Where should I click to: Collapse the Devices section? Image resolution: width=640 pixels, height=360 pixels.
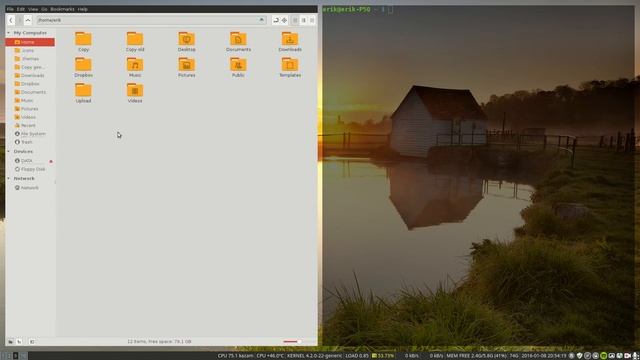[9, 151]
